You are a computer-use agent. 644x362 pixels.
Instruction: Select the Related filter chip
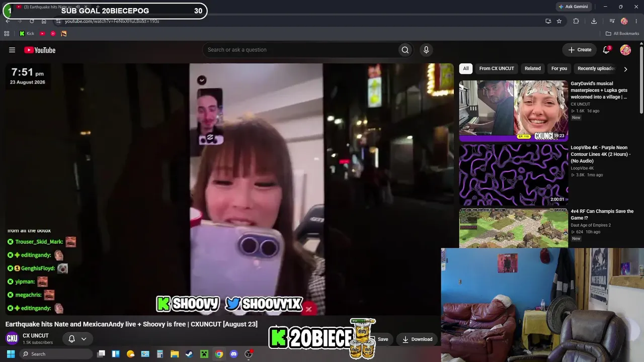[x=532, y=68]
